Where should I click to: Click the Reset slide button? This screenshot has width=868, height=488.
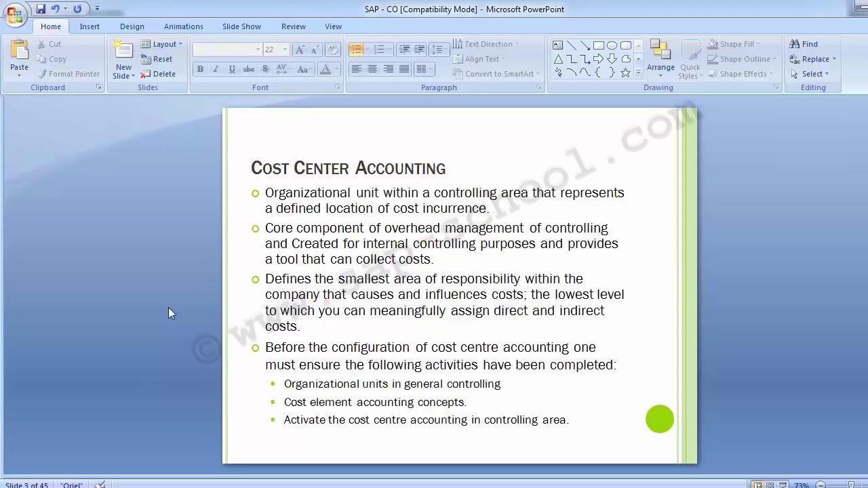pos(157,59)
